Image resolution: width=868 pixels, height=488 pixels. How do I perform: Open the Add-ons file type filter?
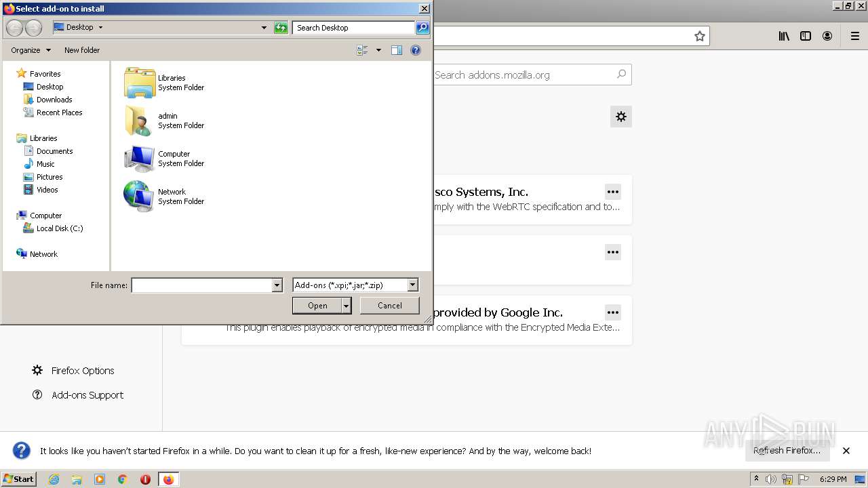click(355, 285)
